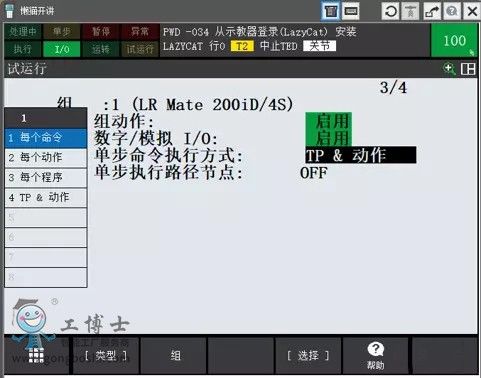
Task: Toggle 数字/模拟 I/O 启用 value
Action: pyautogui.click(x=329, y=137)
